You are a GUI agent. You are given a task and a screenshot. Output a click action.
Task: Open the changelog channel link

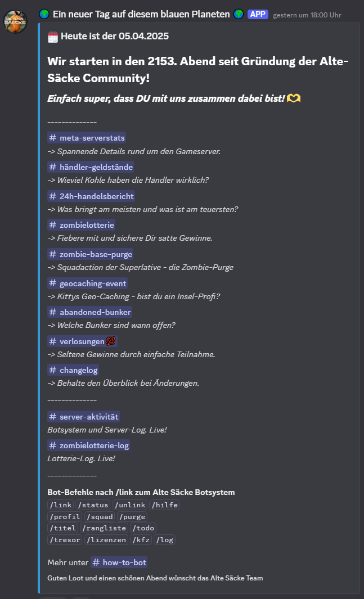click(73, 370)
